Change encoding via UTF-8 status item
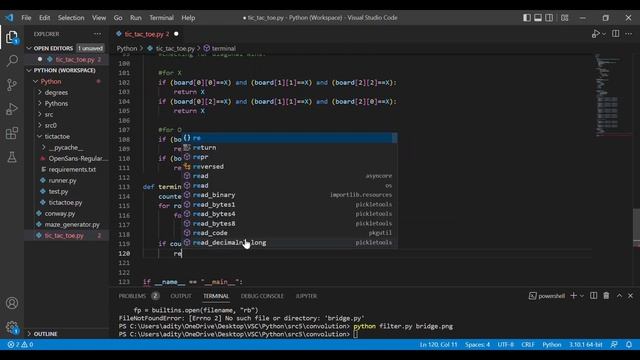The image size is (640, 360). tap(505, 345)
